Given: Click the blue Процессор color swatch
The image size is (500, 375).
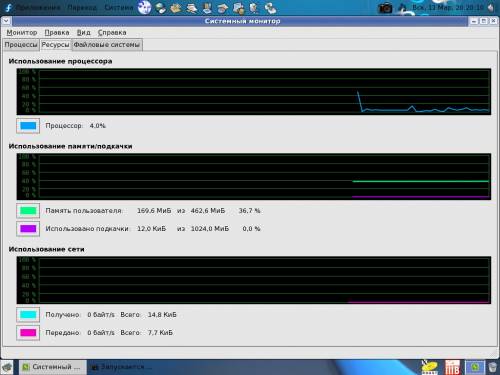Looking at the screenshot, I should [x=28, y=126].
